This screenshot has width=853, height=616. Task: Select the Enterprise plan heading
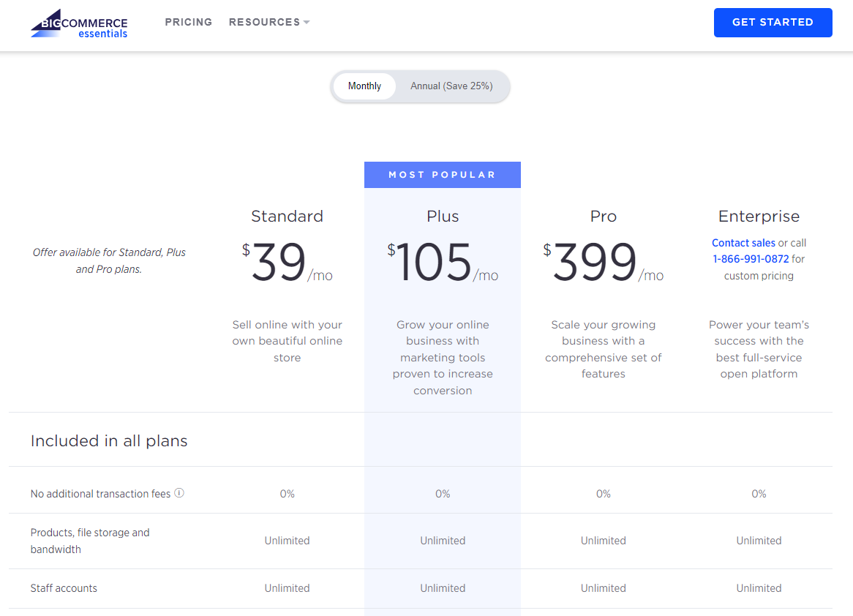(x=759, y=216)
